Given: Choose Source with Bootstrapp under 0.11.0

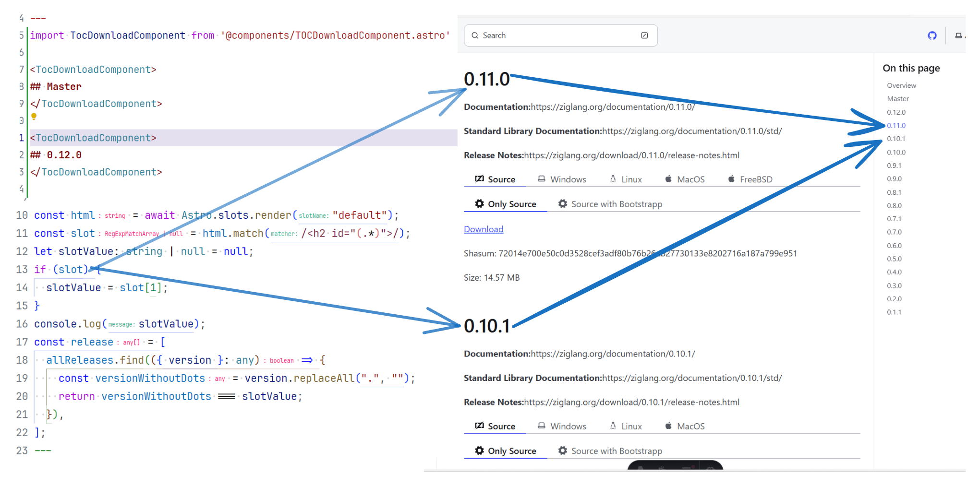Looking at the screenshot, I should tap(610, 204).
